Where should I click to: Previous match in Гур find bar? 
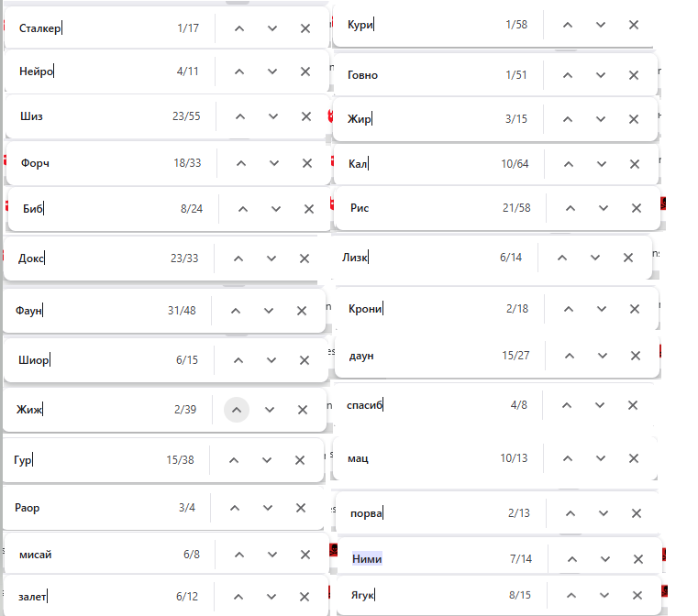click(234, 460)
